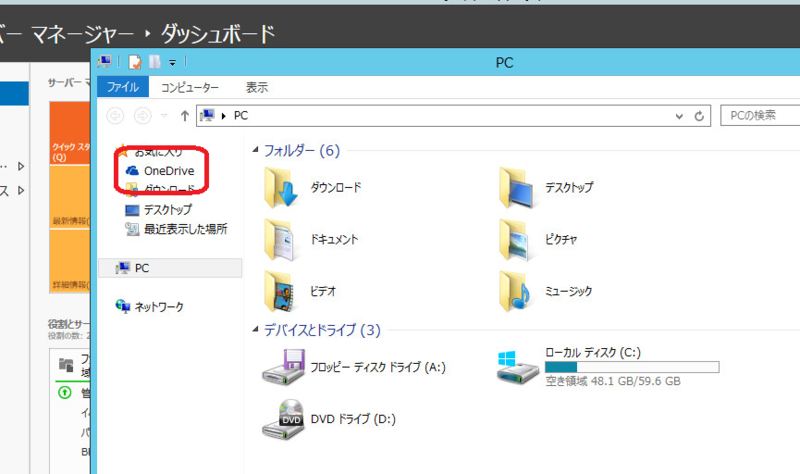This screenshot has height=474, width=800.
Task: Open the File (ファイル) ribbon tab
Action: [122, 87]
